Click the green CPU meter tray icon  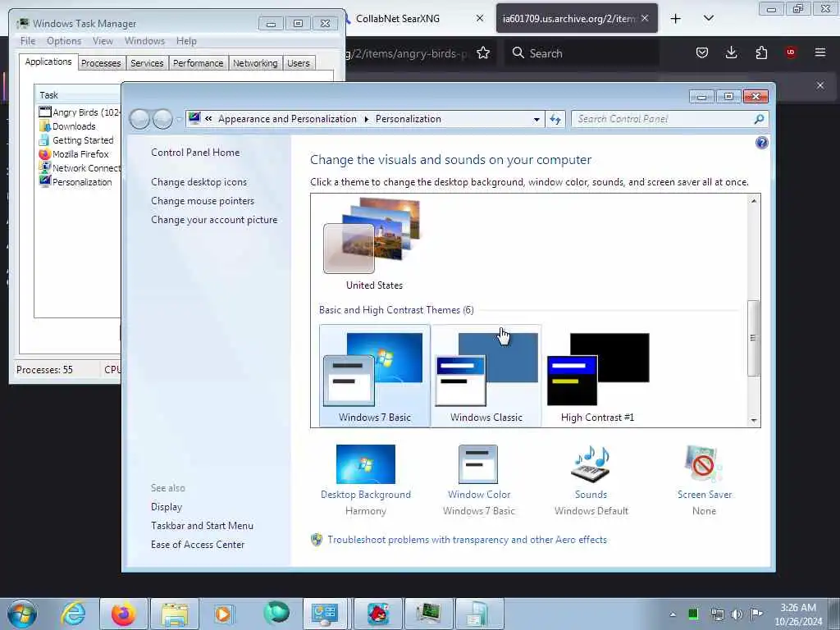pos(693,614)
